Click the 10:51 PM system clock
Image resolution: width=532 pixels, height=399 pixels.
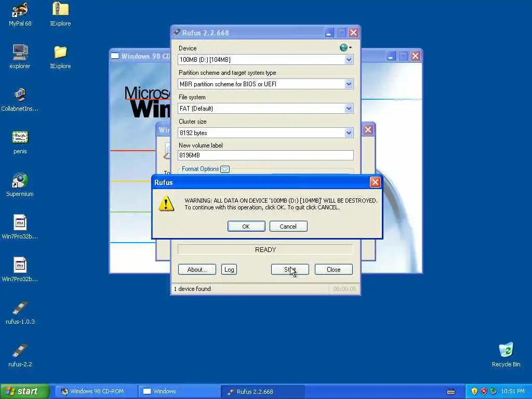pyautogui.click(x=513, y=391)
